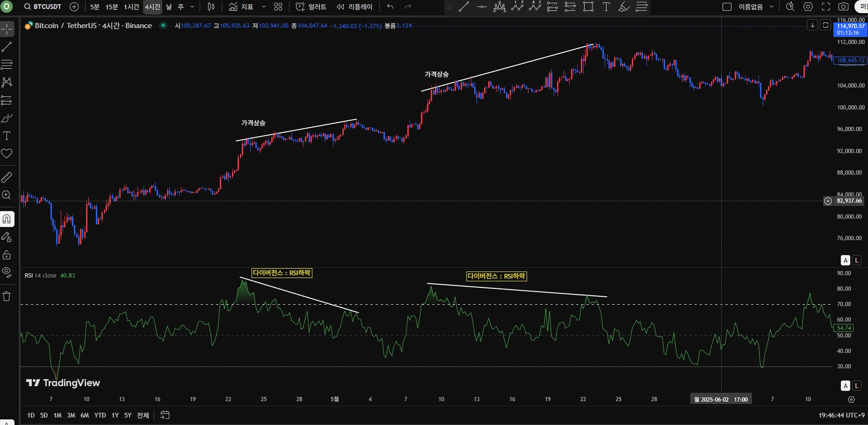Image resolution: width=868 pixels, height=425 pixels.
Task: Open the brush drawing tool
Action: pyautogui.click(x=7, y=118)
